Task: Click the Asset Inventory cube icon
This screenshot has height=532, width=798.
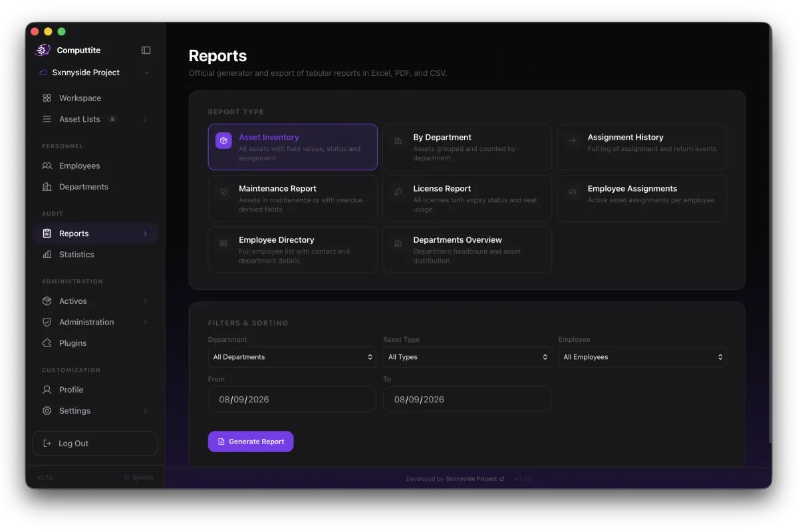Action: pyautogui.click(x=223, y=140)
